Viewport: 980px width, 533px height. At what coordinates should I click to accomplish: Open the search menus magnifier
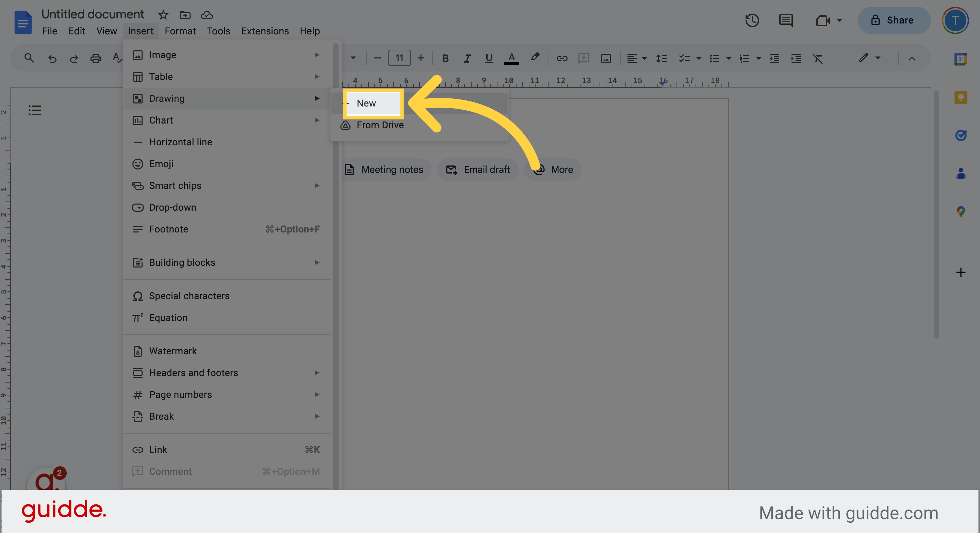[x=29, y=58]
